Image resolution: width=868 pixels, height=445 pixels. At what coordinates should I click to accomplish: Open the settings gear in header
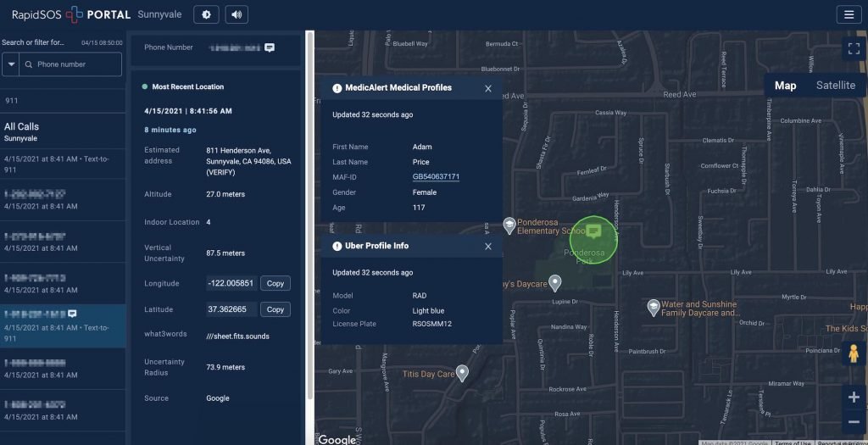pos(206,14)
